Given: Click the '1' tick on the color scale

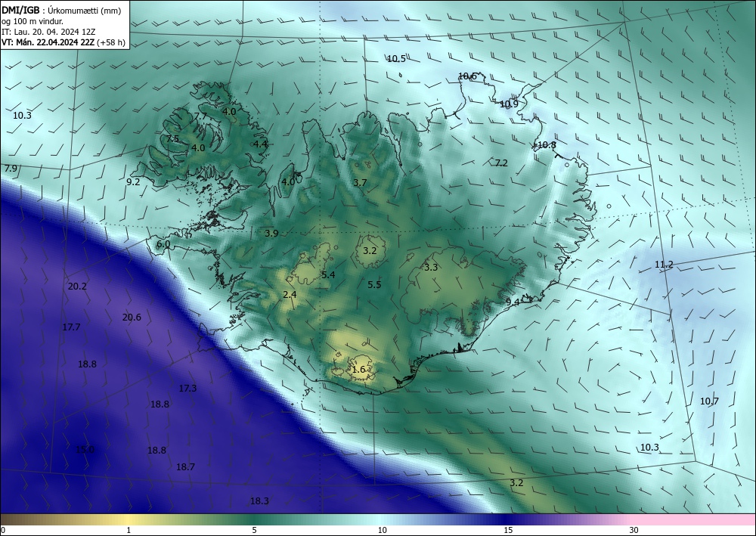Looking at the screenshot, I should pyautogui.click(x=129, y=531).
